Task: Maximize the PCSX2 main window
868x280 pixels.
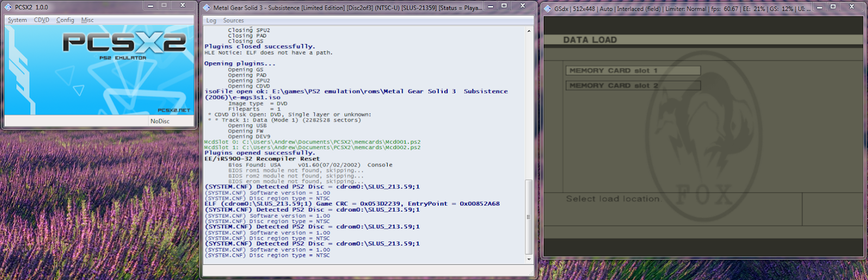Action: tap(164, 5)
